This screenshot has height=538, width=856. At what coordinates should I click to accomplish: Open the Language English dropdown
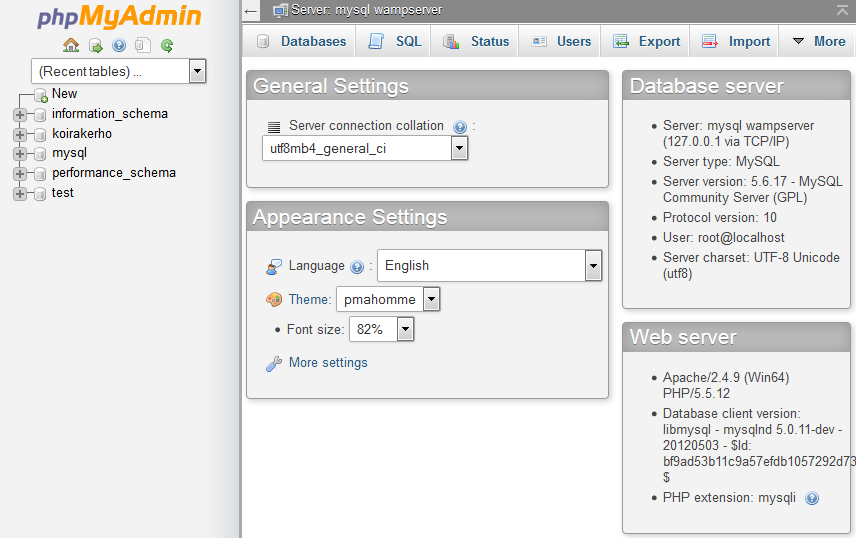pyautogui.click(x=490, y=265)
